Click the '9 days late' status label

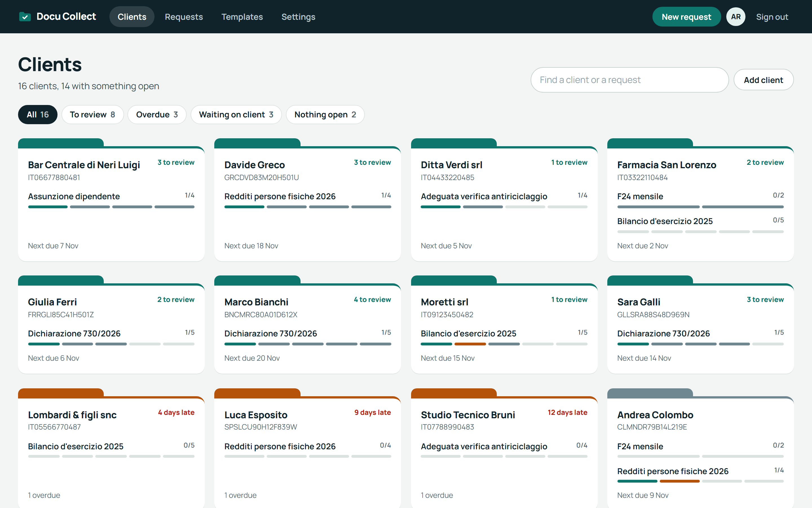[x=372, y=412]
